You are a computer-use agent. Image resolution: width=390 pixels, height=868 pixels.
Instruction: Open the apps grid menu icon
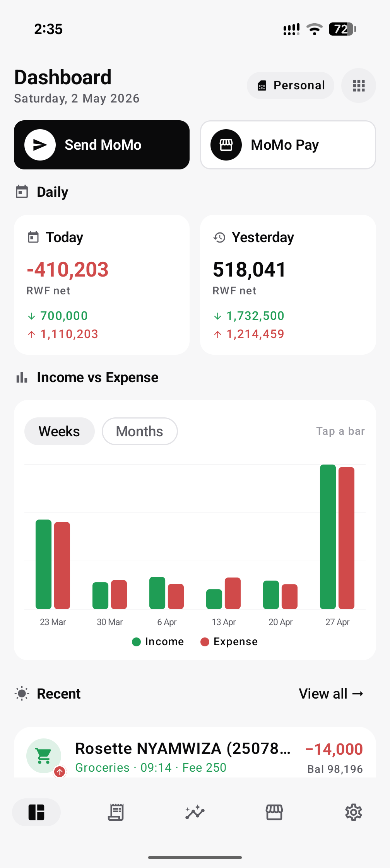[359, 85]
